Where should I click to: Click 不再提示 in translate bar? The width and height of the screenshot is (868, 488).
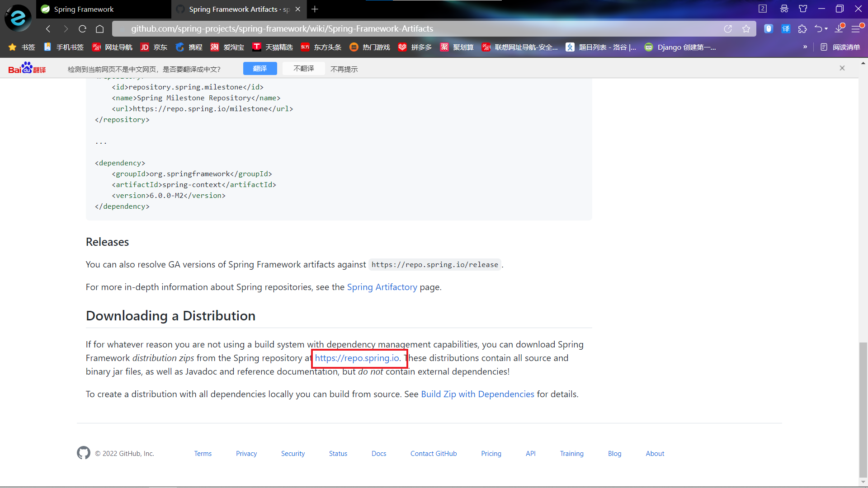click(x=344, y=69)
